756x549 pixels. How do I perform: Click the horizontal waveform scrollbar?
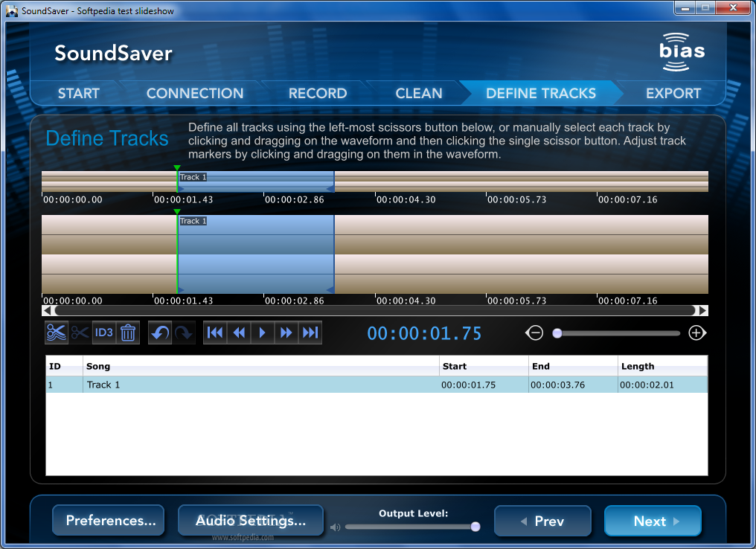coord(375,310)
